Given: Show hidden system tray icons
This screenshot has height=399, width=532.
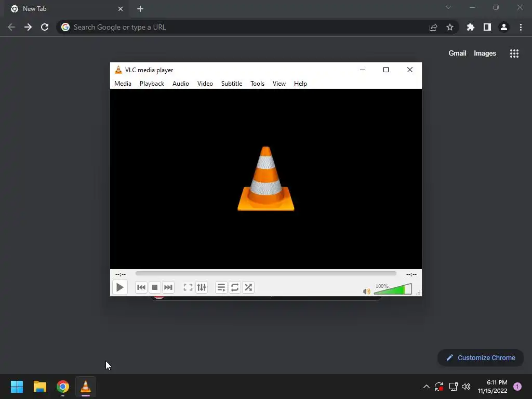Looking at the screenshot, I should (x=427, y=387).
